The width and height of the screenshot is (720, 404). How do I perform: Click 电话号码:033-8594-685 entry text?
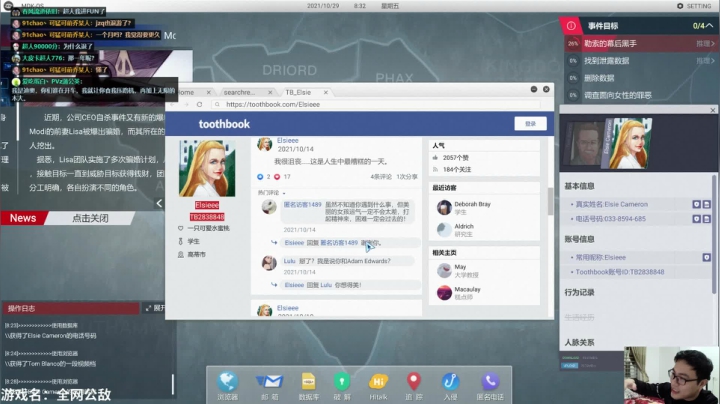(610, 219)
